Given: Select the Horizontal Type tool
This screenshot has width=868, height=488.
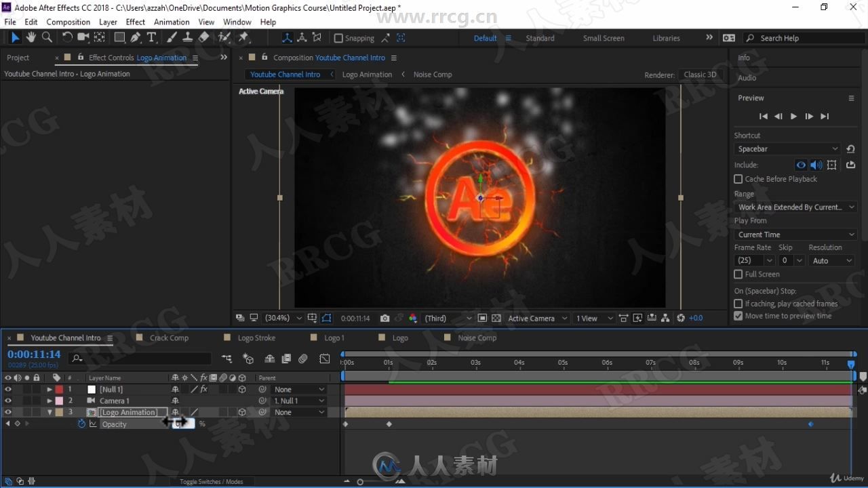Looking at the screenshot, I should click(x=152, y=37).
